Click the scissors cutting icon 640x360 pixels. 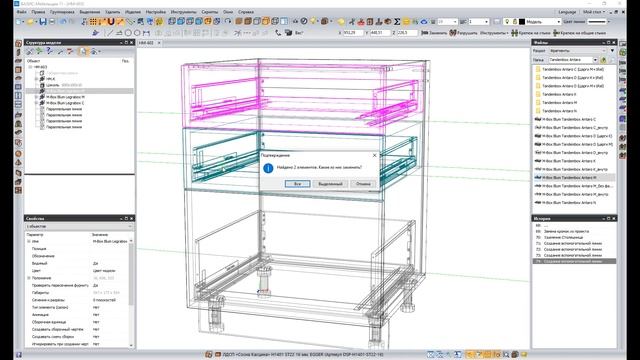pyautogui.click(x=352, y=21)
